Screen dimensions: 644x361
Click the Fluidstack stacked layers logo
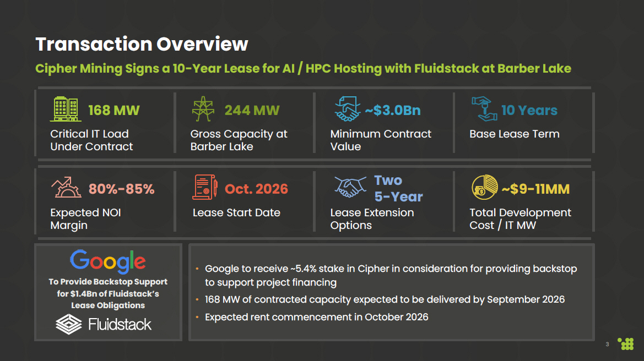click(69, 324)
